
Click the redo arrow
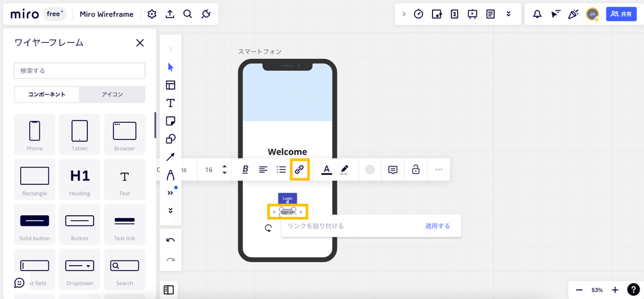point(171,260)
